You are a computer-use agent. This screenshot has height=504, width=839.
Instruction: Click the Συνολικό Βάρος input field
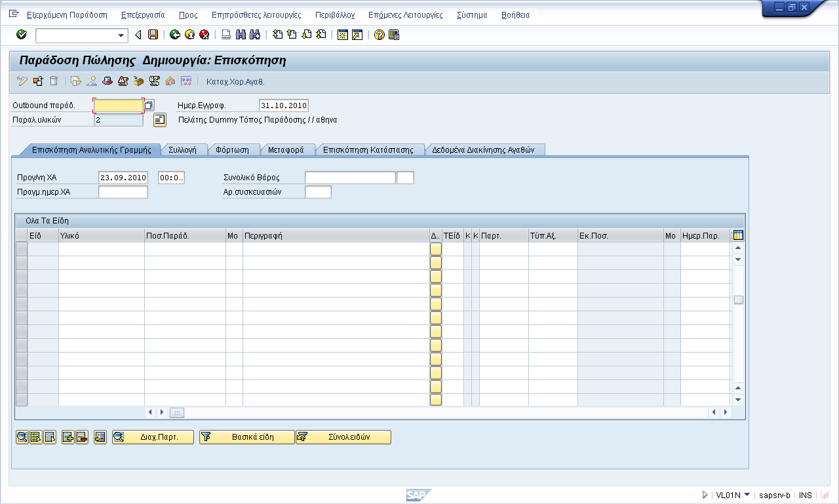350,178
